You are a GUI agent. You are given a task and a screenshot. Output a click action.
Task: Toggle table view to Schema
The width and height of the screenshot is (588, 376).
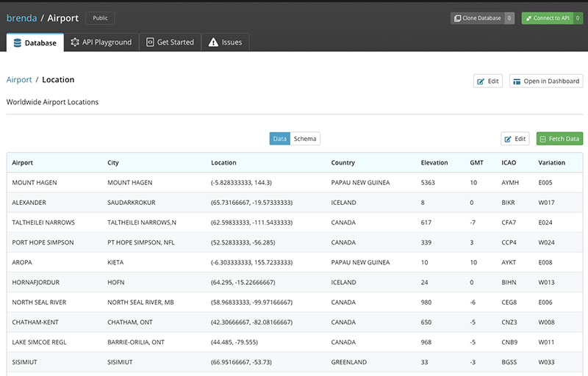pos(305,139)
